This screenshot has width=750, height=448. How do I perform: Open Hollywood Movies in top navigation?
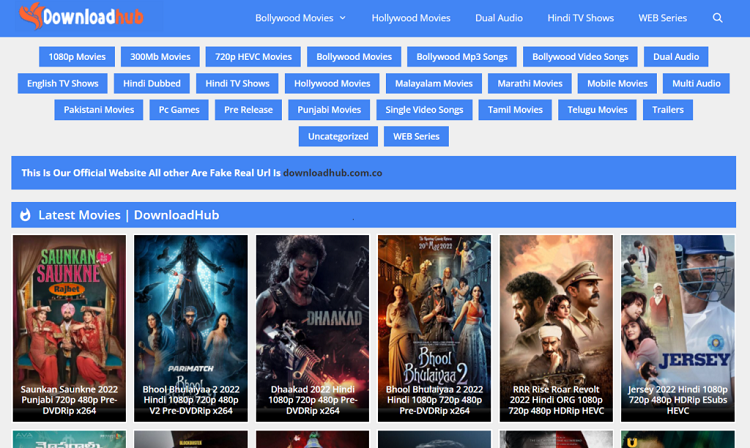(411, 18)
